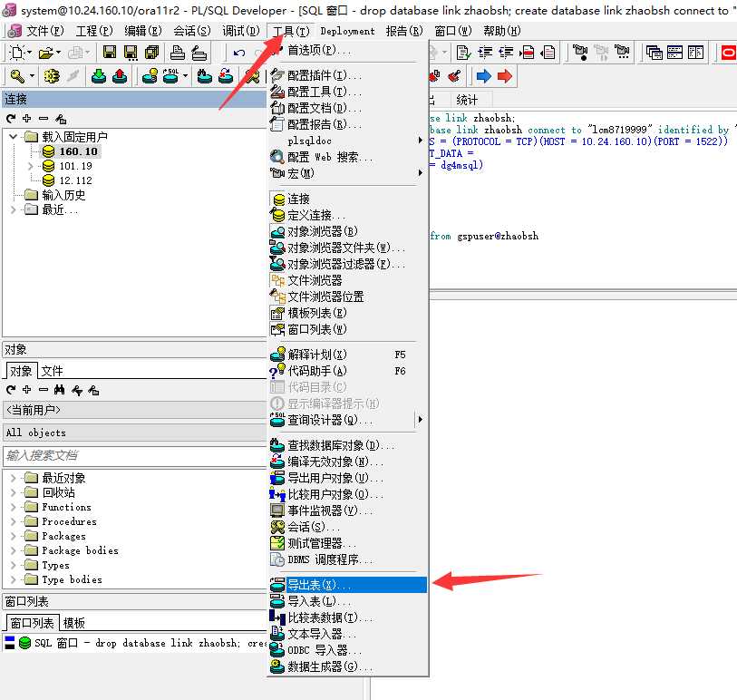
Task: Click the blue right arrow toolbar icon
Action: (483, 76)
